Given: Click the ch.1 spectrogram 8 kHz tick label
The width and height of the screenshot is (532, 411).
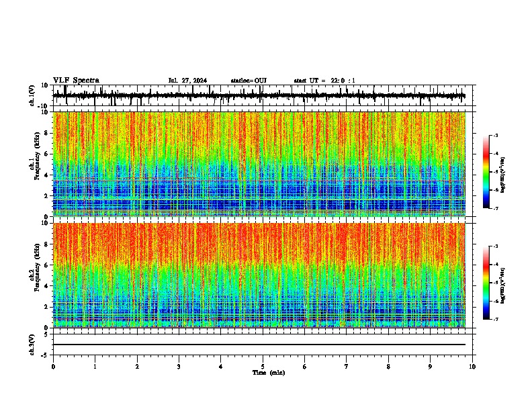Looking at the screenshot, I should coord(46,133).
